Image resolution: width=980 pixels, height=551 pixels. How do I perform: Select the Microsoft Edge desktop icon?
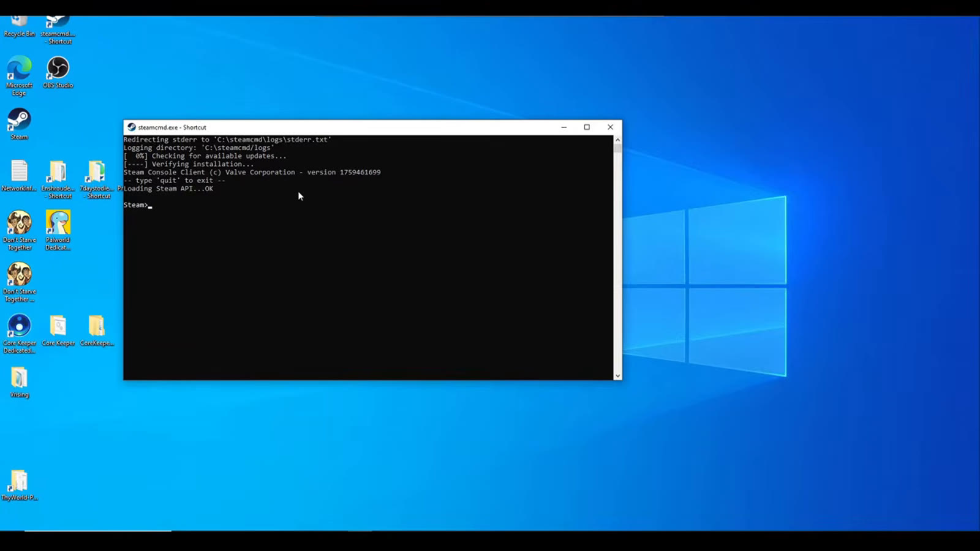19,76
